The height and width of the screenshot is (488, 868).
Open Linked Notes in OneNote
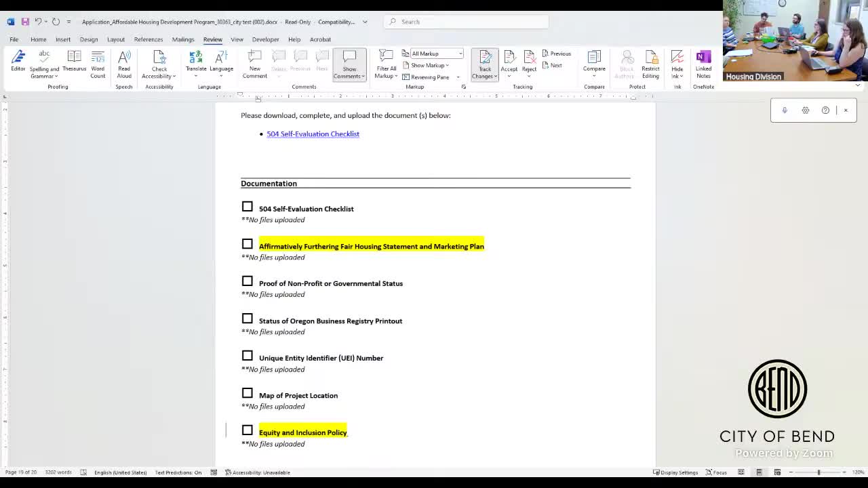(703, 64)
